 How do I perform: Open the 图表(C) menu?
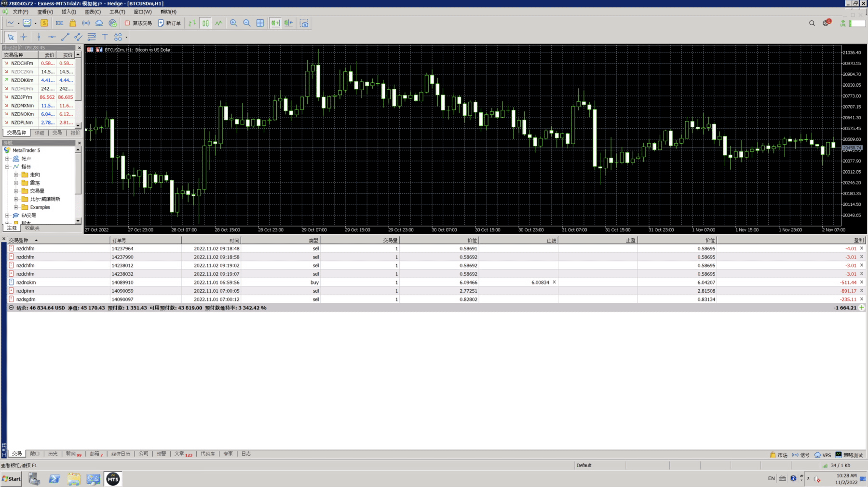pos(93,12)
